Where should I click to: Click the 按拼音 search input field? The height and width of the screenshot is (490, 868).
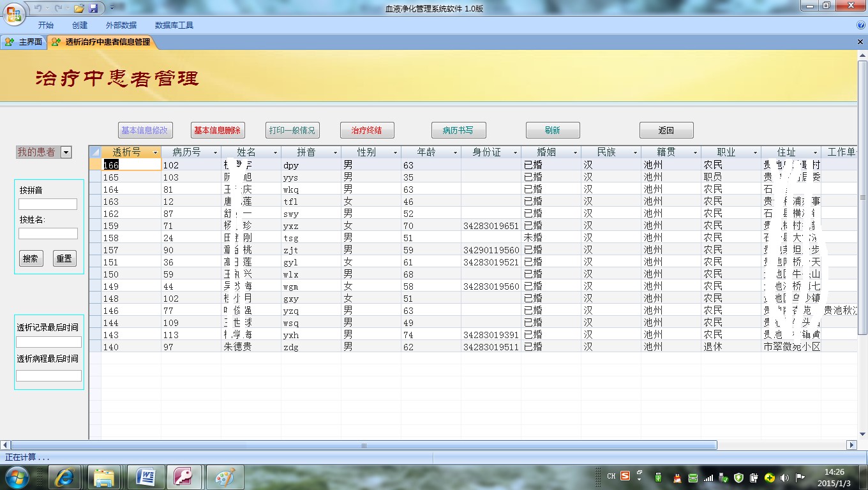(x=48, y=204)
